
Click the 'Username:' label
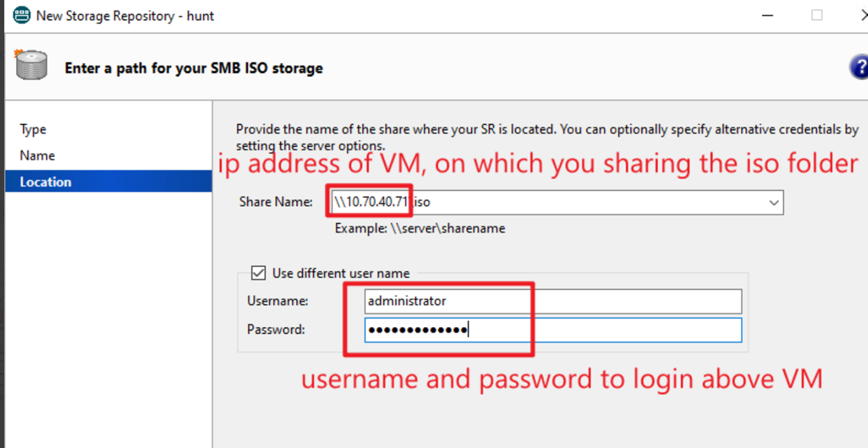[278, 301]
